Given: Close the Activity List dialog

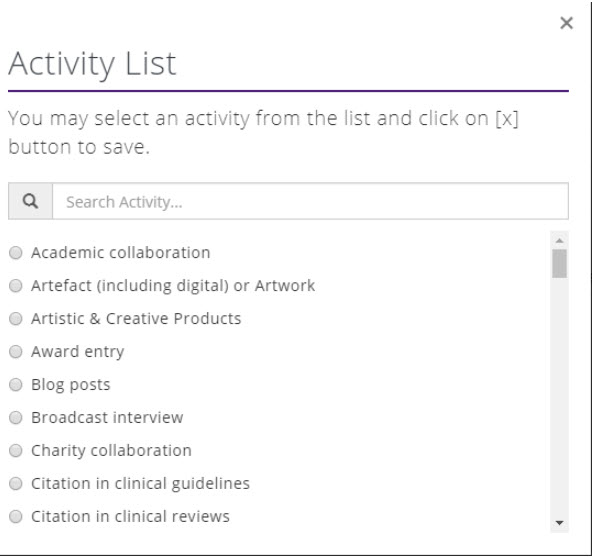Looking at the screenshot, I should tap(566, 23).
